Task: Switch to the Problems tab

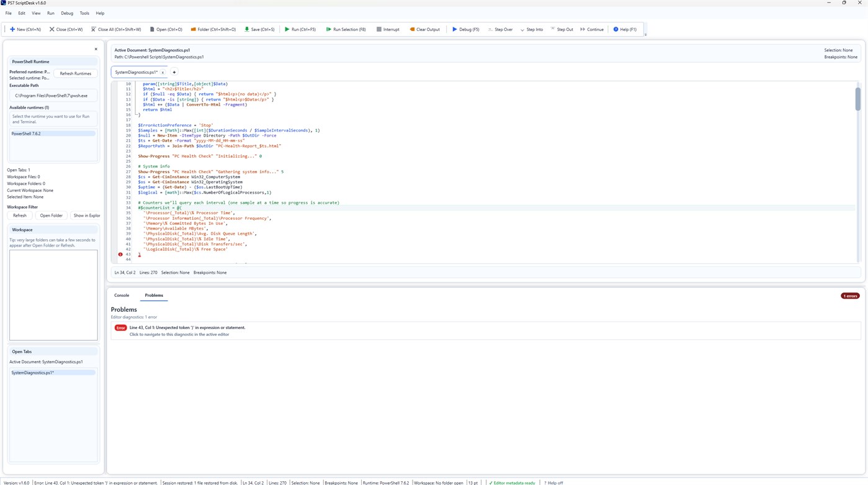Action: 154,296
